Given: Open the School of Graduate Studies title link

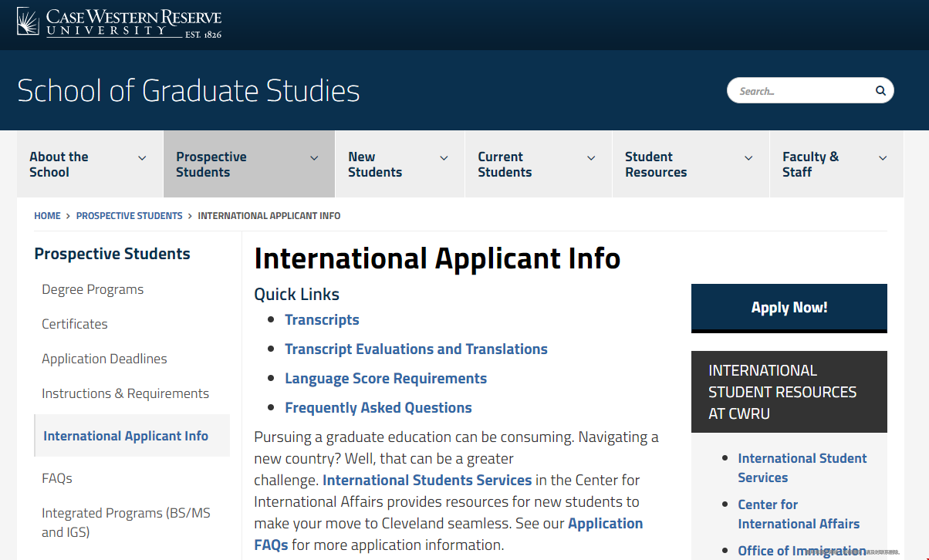Looking at the screenshot, I should [188, 90].
